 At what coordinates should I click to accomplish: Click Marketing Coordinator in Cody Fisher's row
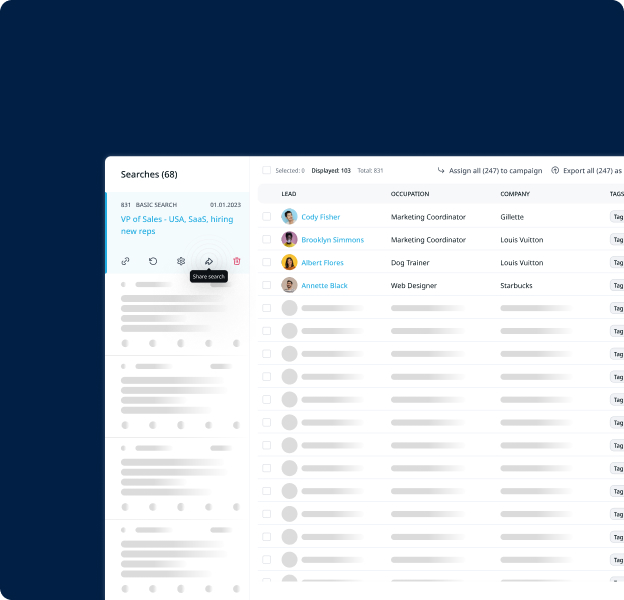pyautogui.click(x=428, y=217)
